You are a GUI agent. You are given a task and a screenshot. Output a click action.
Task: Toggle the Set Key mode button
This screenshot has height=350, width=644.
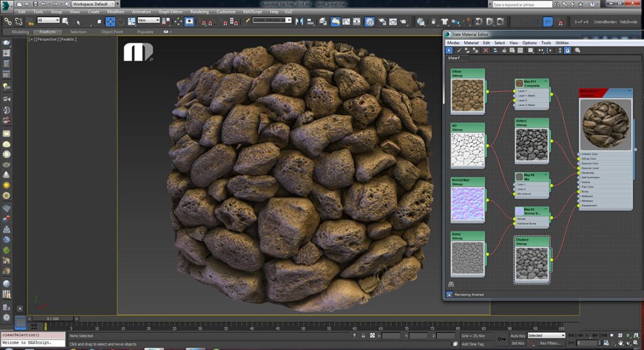click(518, 343)
